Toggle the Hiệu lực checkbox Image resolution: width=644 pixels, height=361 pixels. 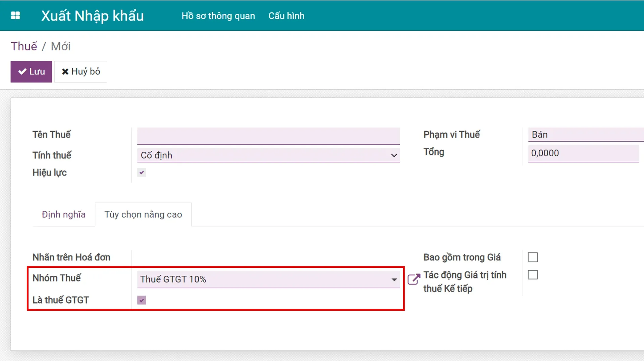142,173
